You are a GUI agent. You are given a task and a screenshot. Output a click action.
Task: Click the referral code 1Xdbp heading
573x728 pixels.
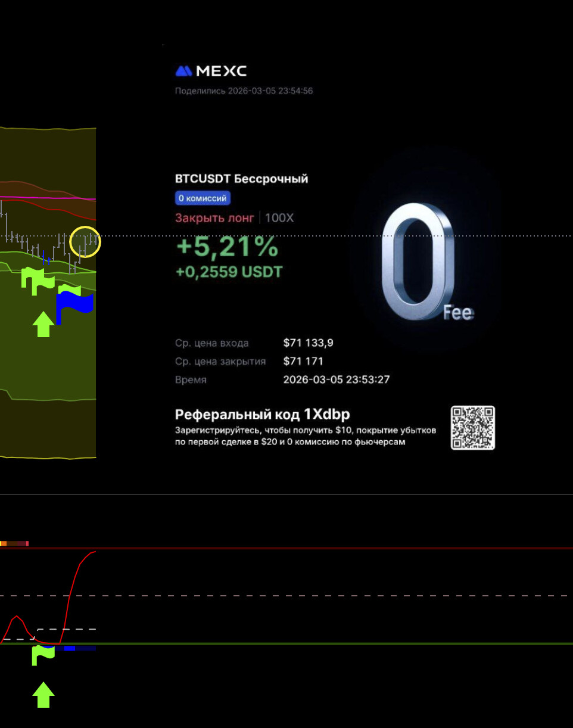(262, 415)
